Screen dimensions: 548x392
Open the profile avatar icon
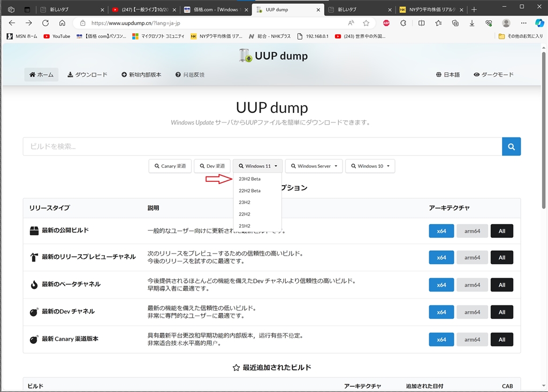tap(506, 23)
